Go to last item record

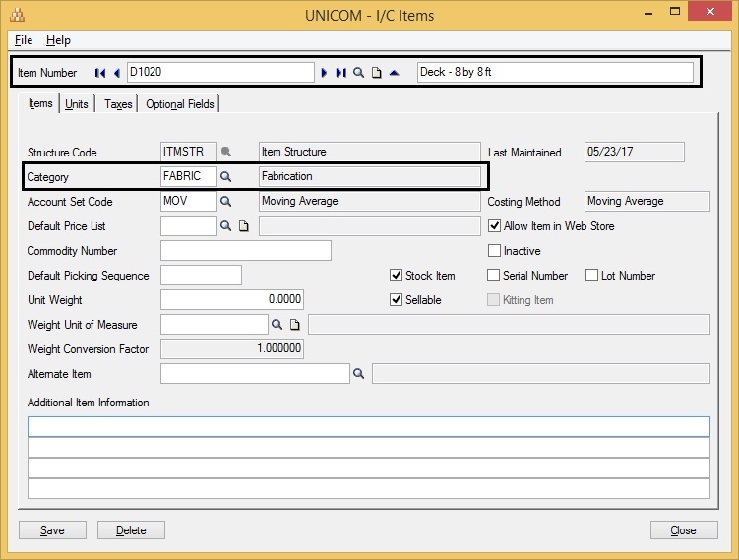click(x=340, y=73)
